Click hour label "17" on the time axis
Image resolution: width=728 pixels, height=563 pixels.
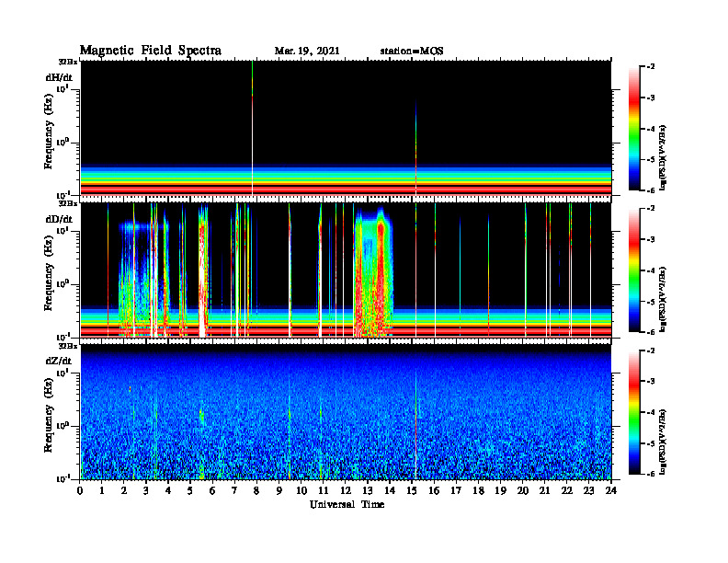456,490
